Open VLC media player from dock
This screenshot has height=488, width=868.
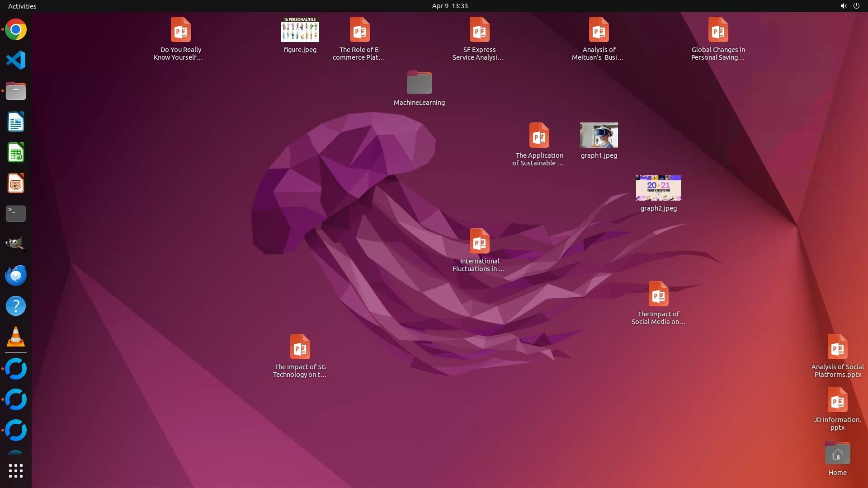pyautogui.click(x=16, y=337)
